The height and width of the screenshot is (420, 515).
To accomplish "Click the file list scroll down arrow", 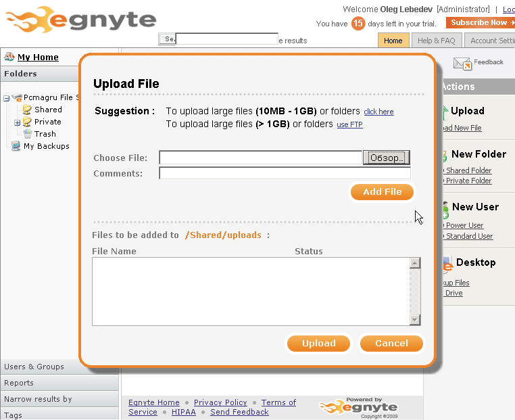I will click(415, 320).
